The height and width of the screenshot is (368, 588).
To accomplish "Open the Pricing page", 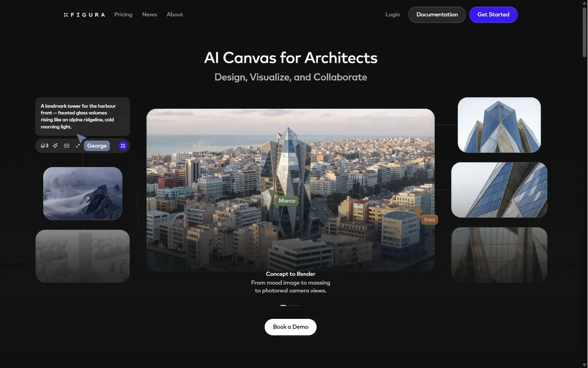I will point(123,15).
